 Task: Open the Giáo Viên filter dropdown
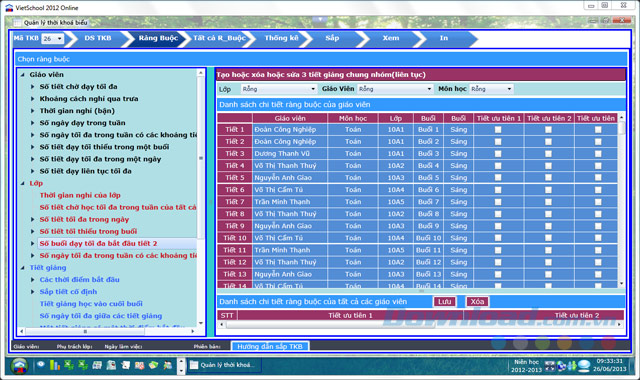(x=395, y=89)
